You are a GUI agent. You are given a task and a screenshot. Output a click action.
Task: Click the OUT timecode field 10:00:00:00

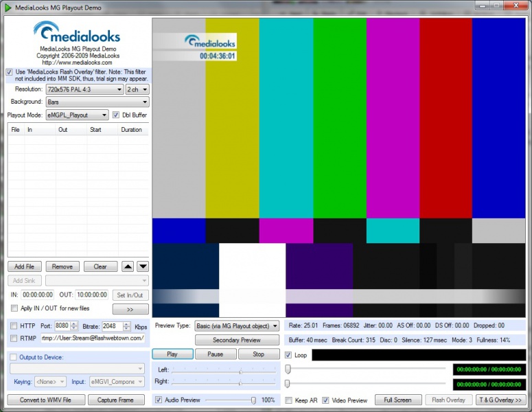[91, 295]
